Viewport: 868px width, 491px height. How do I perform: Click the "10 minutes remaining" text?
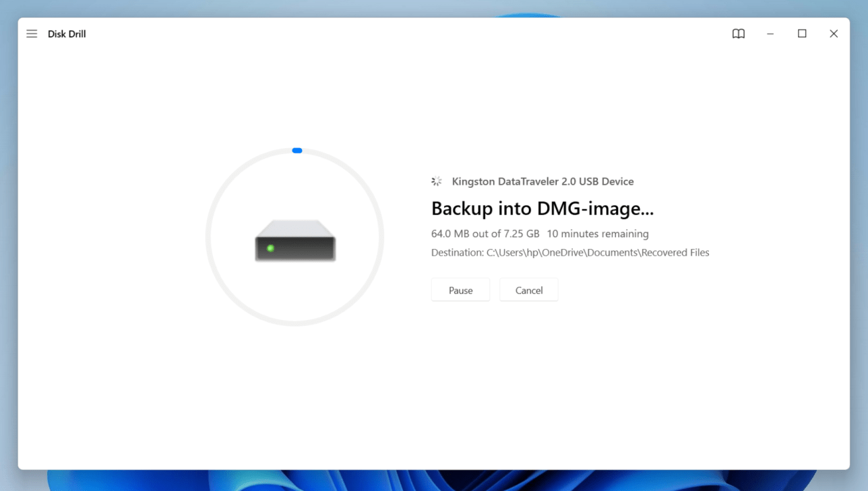tap(598, 234)
